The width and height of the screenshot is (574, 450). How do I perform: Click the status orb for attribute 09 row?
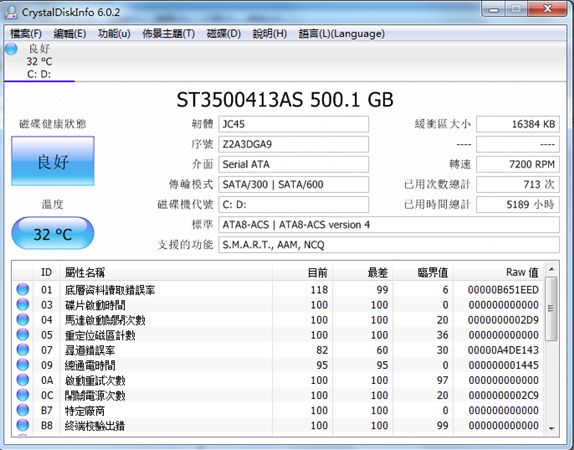point(23,365)
